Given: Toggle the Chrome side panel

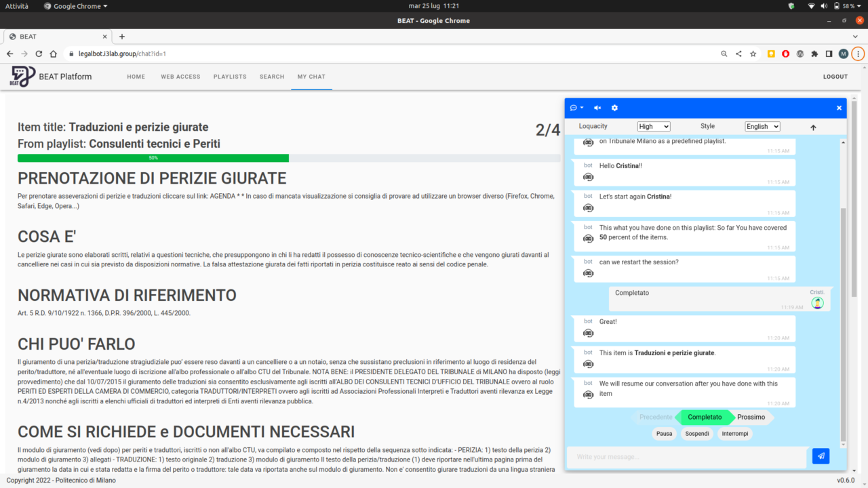Looking at the screenshot, I should (x=829, y=54).
